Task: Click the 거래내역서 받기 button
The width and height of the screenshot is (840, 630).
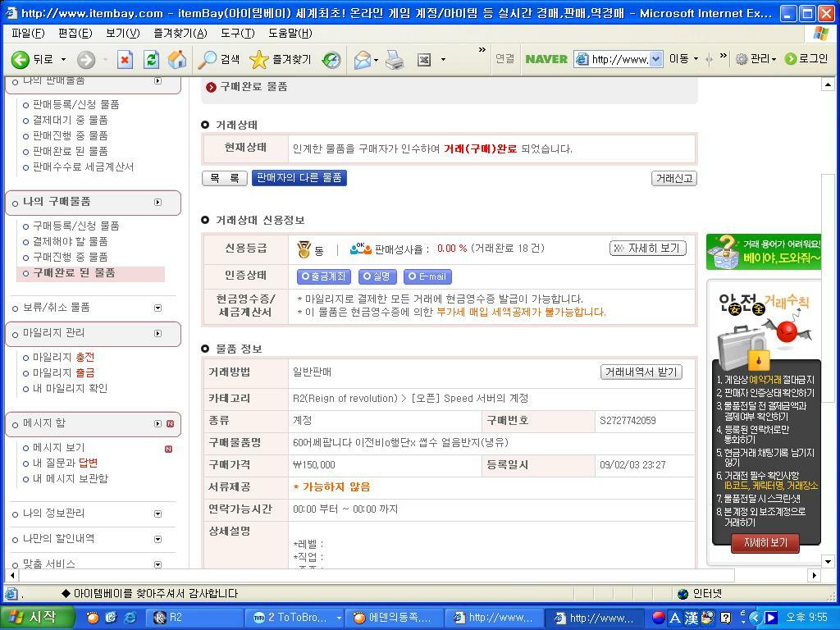Action: point(640,372)
